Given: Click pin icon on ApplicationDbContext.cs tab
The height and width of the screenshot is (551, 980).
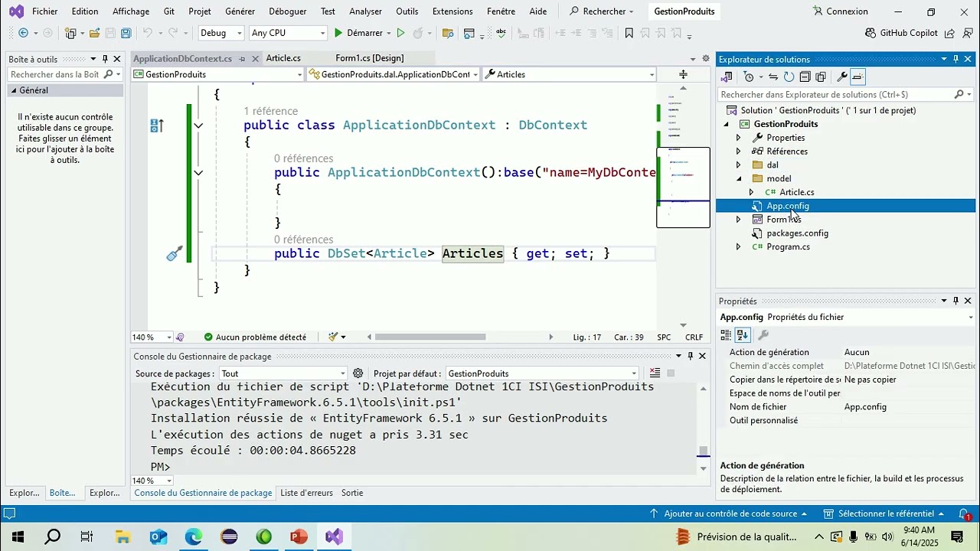Looking at the screenshot, I should pos(242,58).
